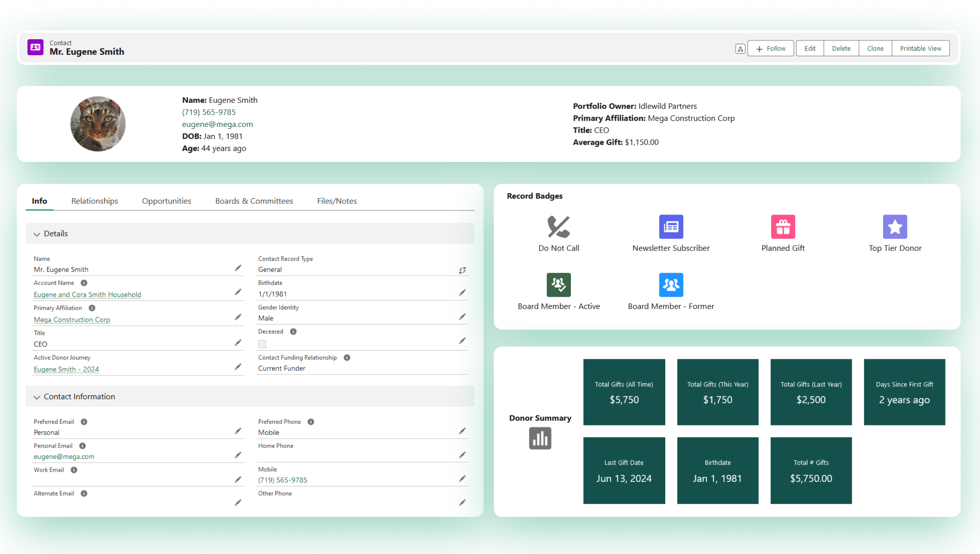This screenshot has width=980, height=554.
Task: Click the Printable View button
Action: [x=920, y=48]
